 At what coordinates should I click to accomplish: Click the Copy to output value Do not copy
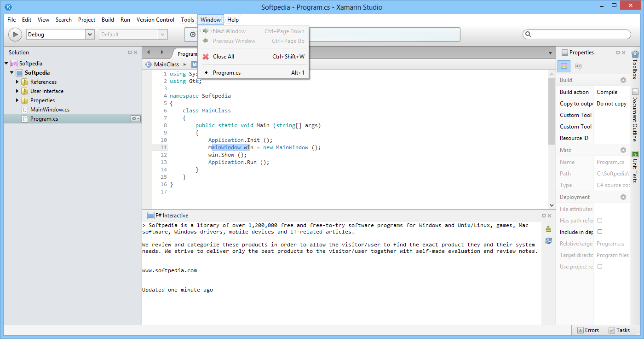[x=611, y=104]
